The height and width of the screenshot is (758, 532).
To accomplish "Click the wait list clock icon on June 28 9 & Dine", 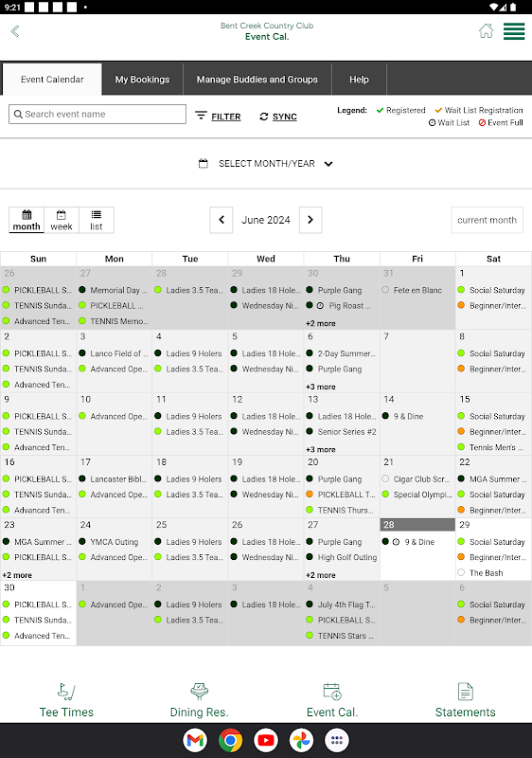I will (396, 542).
